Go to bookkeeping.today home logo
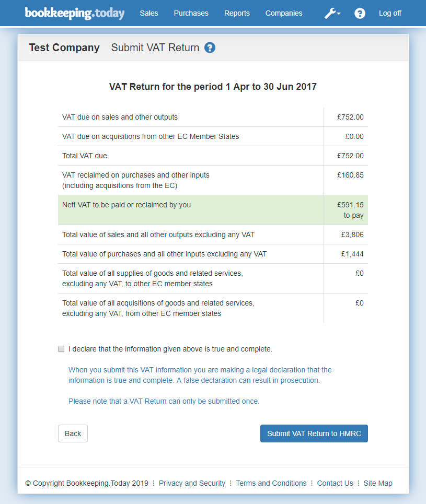 click(75, 13)
